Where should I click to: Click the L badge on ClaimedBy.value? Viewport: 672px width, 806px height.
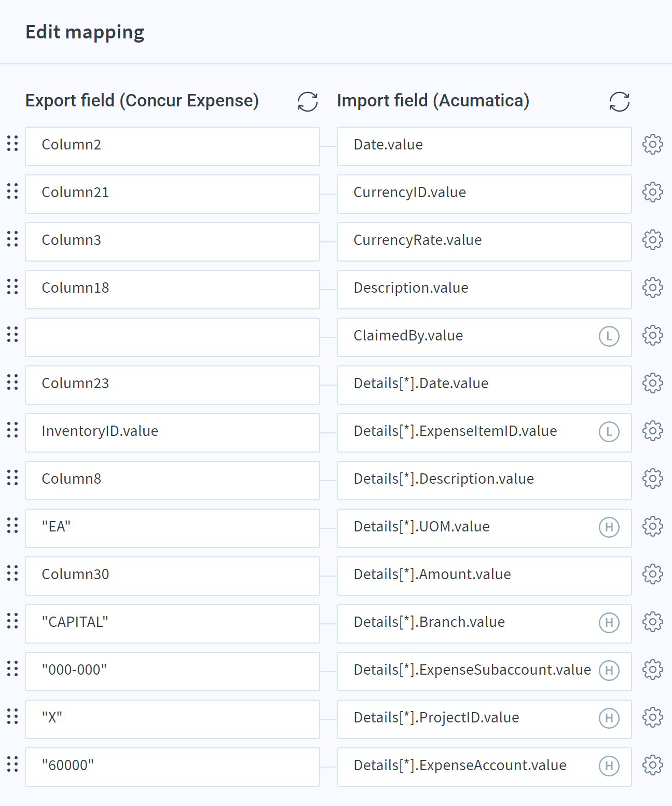point(609,336)
